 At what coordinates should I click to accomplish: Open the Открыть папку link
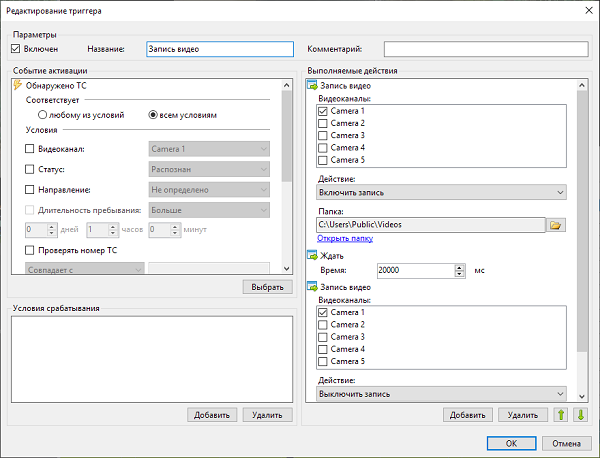(345, 238)
